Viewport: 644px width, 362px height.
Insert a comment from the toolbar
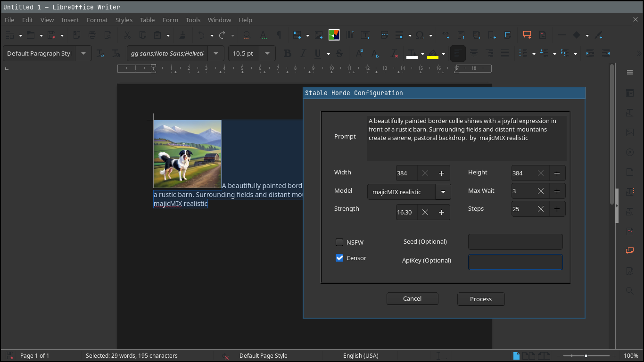tap(527, 35)
